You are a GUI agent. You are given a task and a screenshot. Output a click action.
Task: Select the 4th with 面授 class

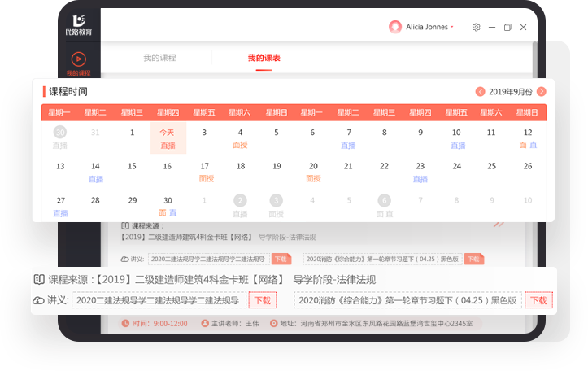click(x=240, y=138)
